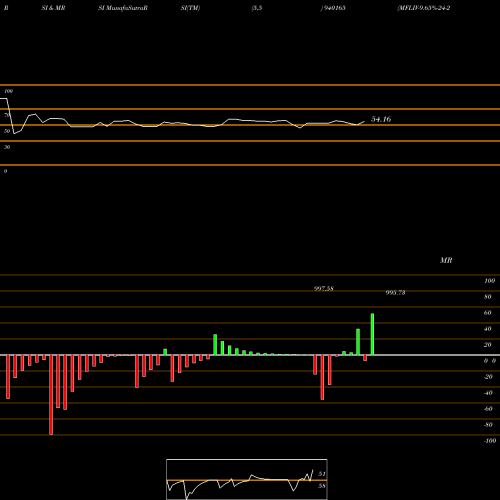Open the mini RSI thumbnail chart

247,479
